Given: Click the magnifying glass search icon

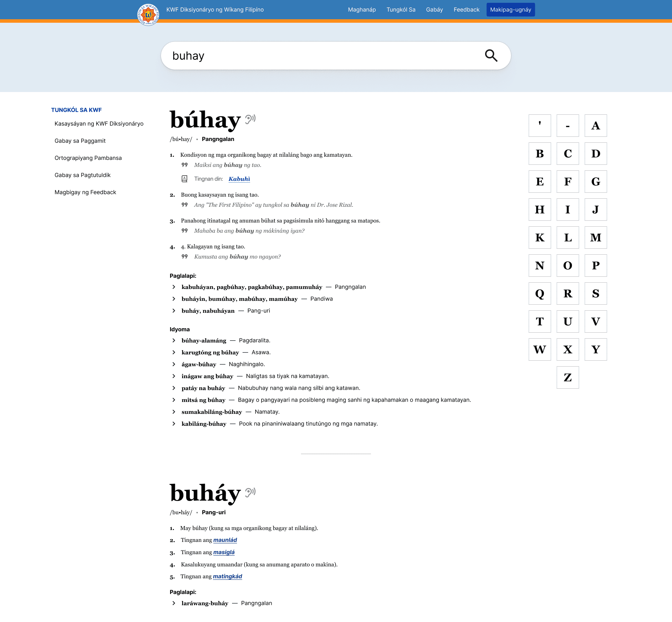Looking at the screenshot, I should 491,56.
